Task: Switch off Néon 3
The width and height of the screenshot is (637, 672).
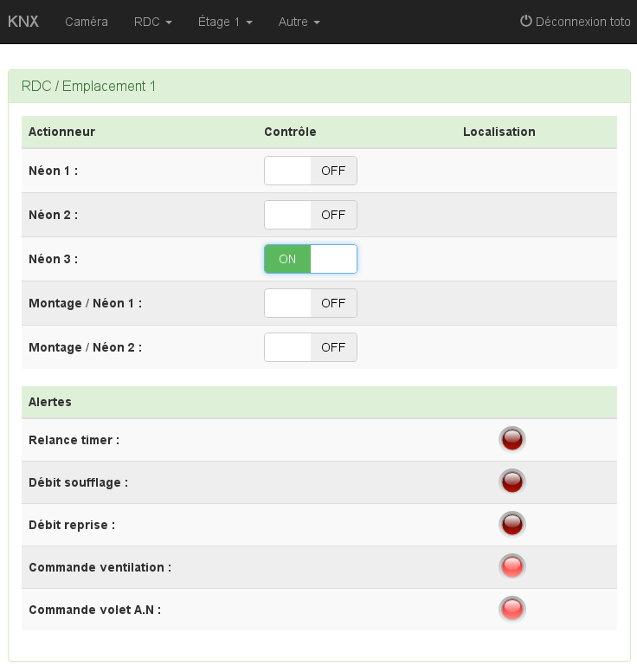Action: 310,259
